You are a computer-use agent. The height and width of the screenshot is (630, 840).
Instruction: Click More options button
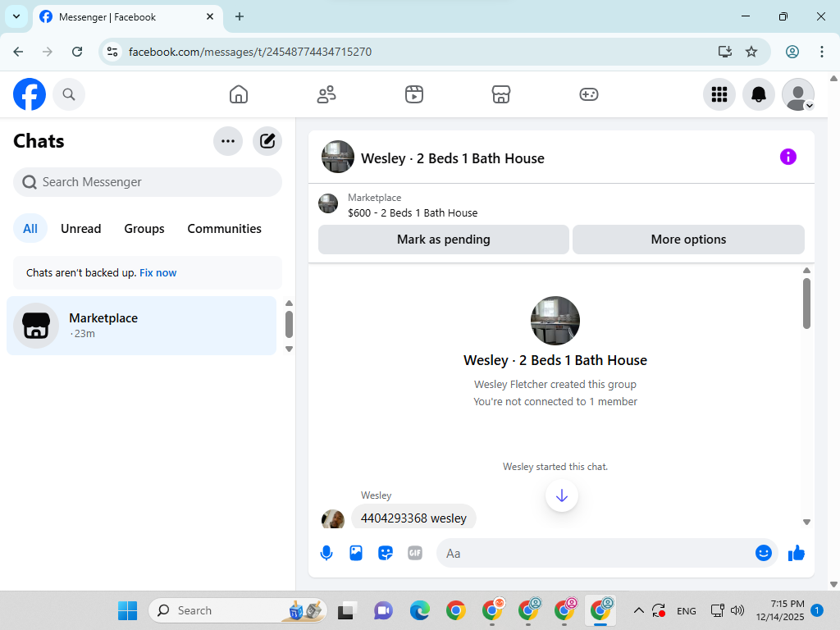688,240
